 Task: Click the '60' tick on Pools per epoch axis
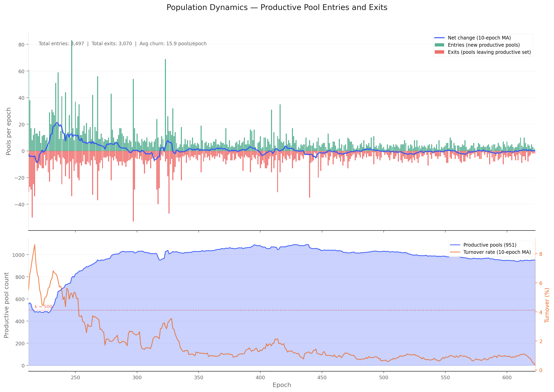tap(22, 71)
